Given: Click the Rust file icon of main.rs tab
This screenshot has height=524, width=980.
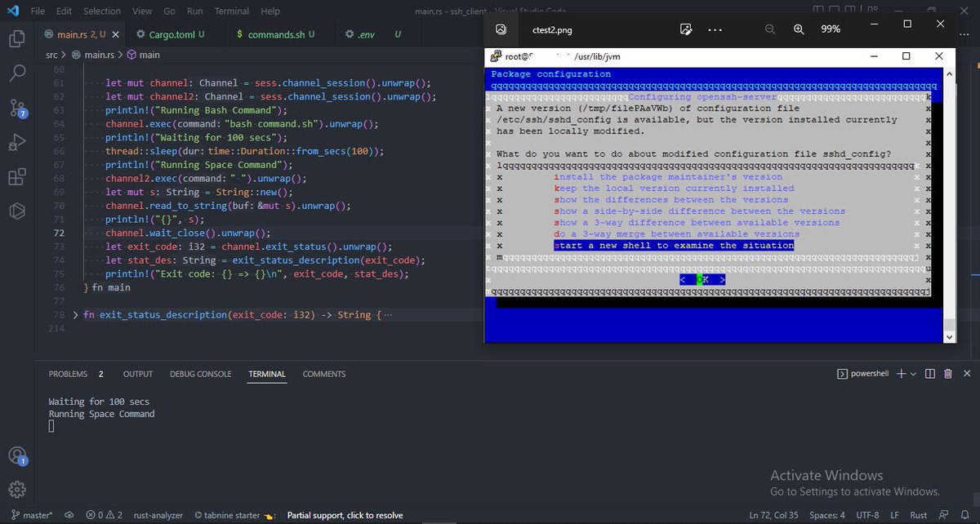Looking at the screenshot, I should pos(49,34).
